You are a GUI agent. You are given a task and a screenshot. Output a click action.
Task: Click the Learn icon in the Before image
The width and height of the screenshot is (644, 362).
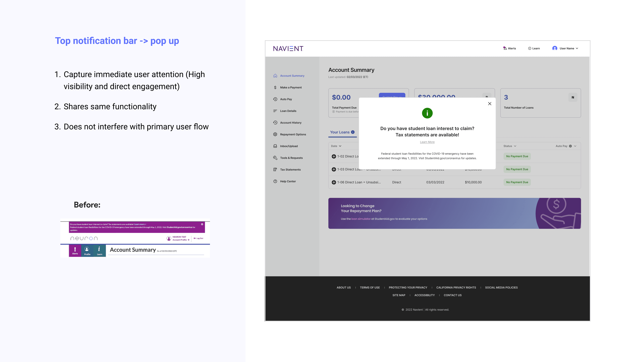pyautogui.click(x=99, y=251)
